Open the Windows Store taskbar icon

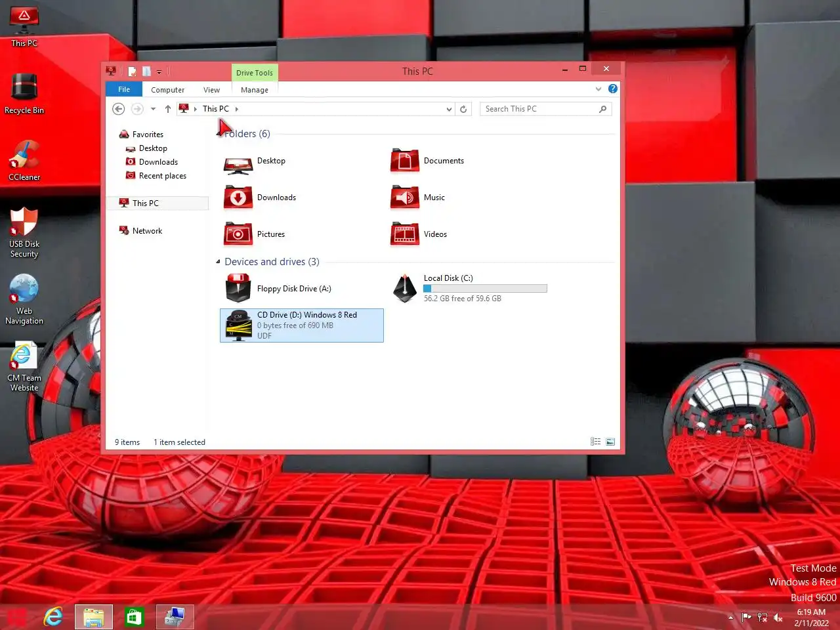tap(134, 617)
